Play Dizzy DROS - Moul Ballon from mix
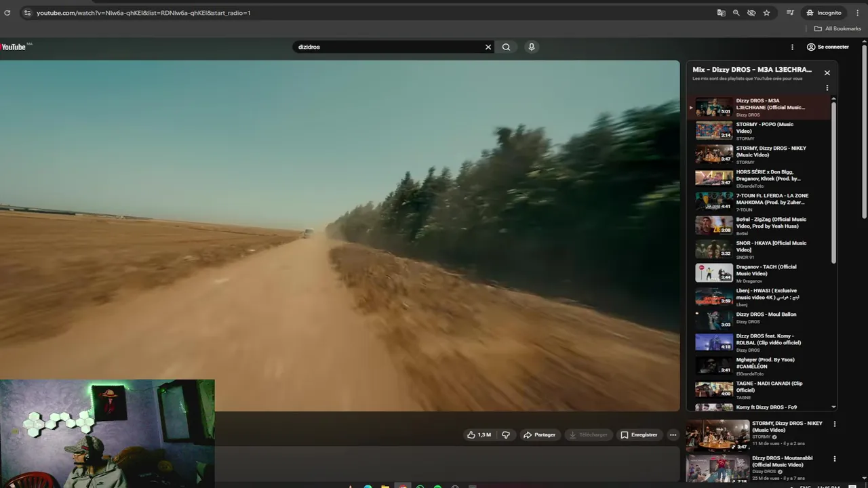Viewport: 868px width, 488px height. [758, 319]
